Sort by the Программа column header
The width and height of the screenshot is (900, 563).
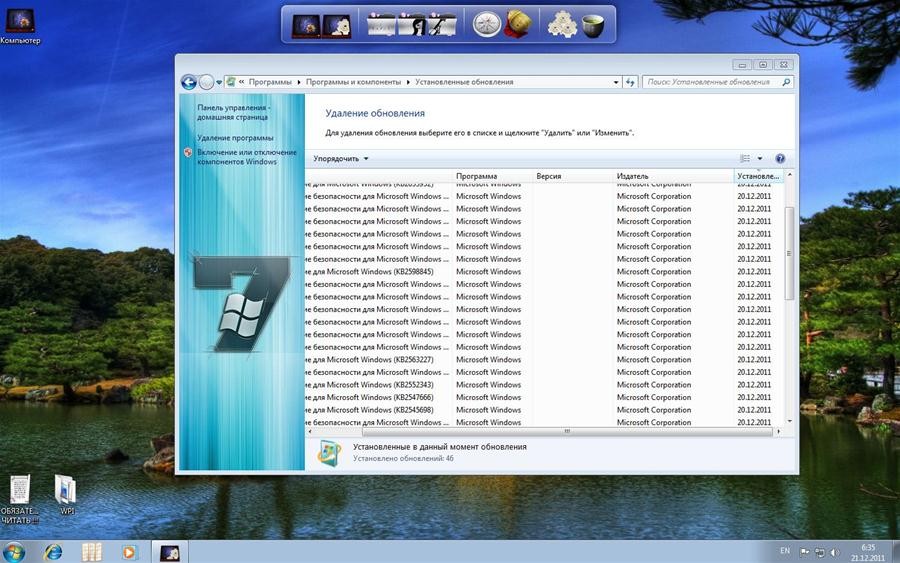[493, 176]
